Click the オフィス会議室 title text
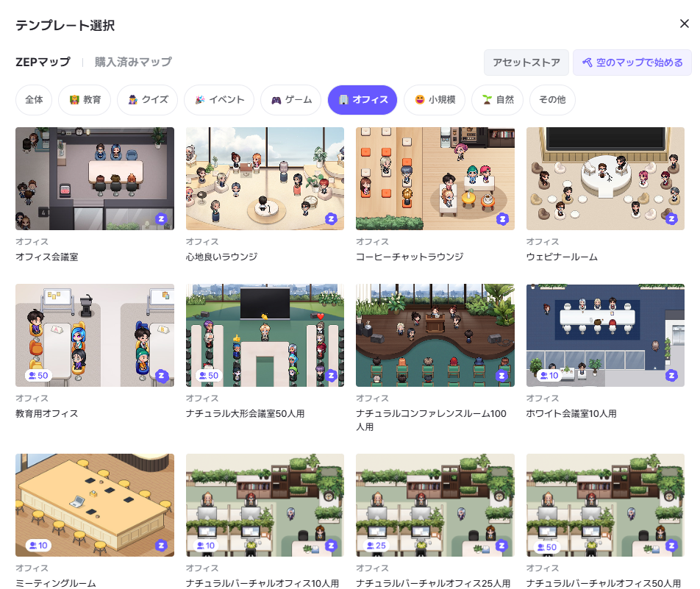Image resolution: width=700 pixels, height=589 pixels. [x=47, y=257]
